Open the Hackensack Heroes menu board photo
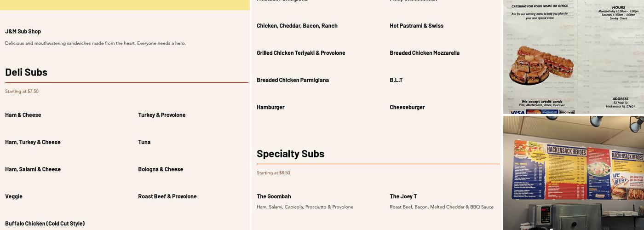This screenshot has height=230, width=644. (573, 172)
